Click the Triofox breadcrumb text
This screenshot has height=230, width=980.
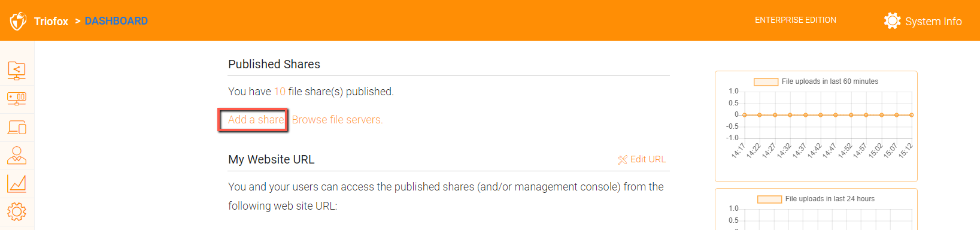[x=51, y=21]
